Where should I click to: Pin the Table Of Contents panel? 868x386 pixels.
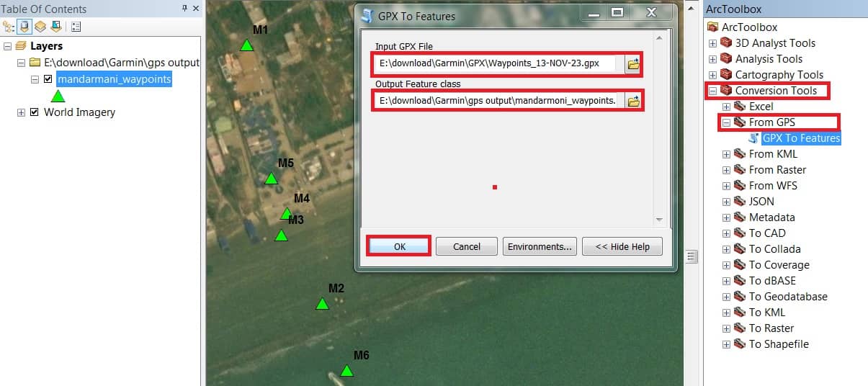click(184, 9)
